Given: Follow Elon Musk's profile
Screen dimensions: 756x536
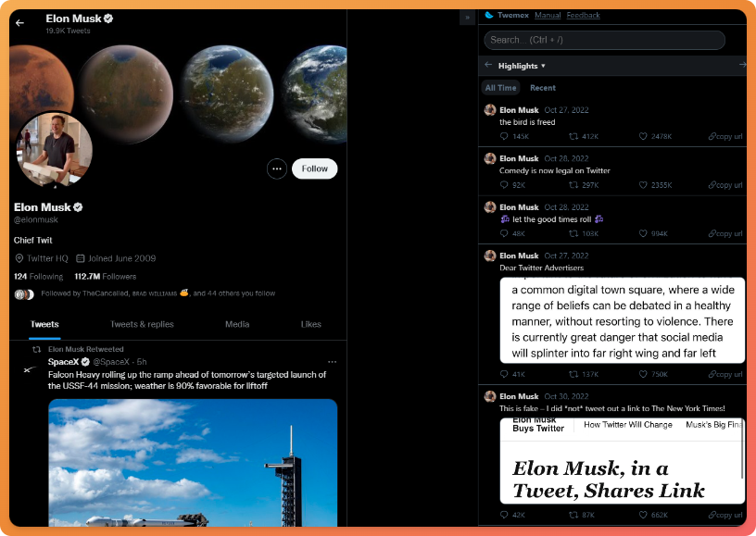Looking at the screenshot, I should pos(314,168).
